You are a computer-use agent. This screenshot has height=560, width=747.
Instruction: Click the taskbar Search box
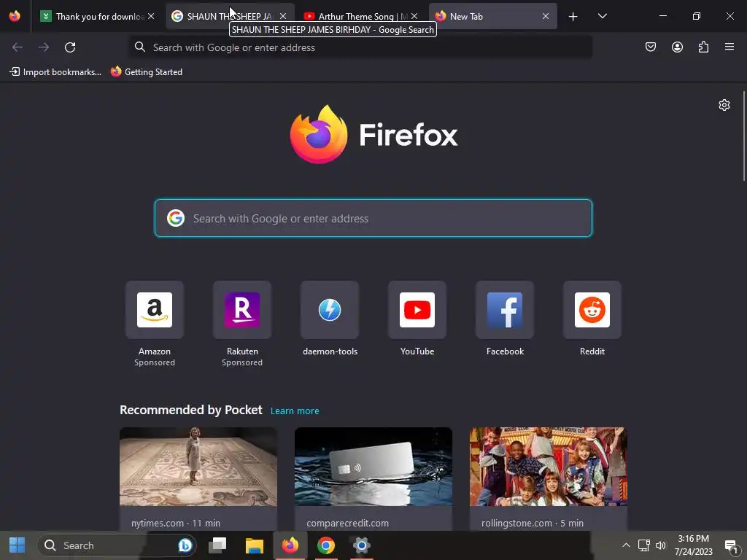pyautogui.click(x=117, y=545)
